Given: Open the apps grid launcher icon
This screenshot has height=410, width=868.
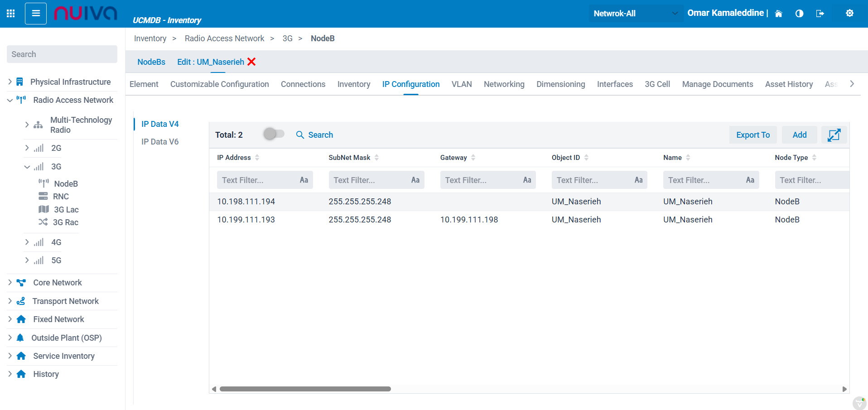Looking at the screenshot, I should coord(11,14).
